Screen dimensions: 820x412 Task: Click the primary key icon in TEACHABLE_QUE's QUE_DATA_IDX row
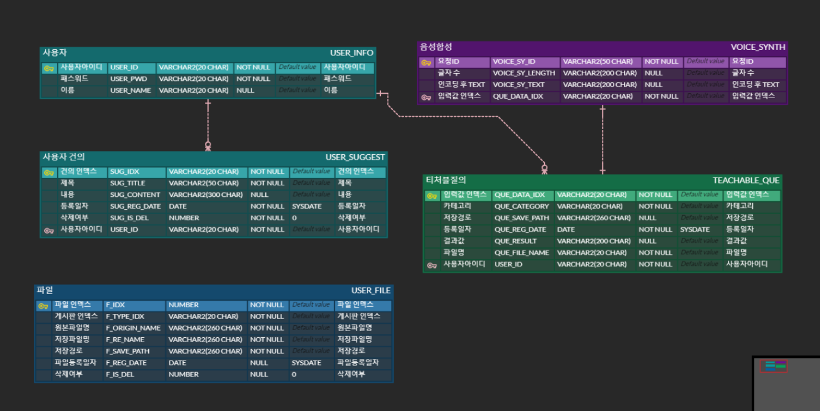432,196
